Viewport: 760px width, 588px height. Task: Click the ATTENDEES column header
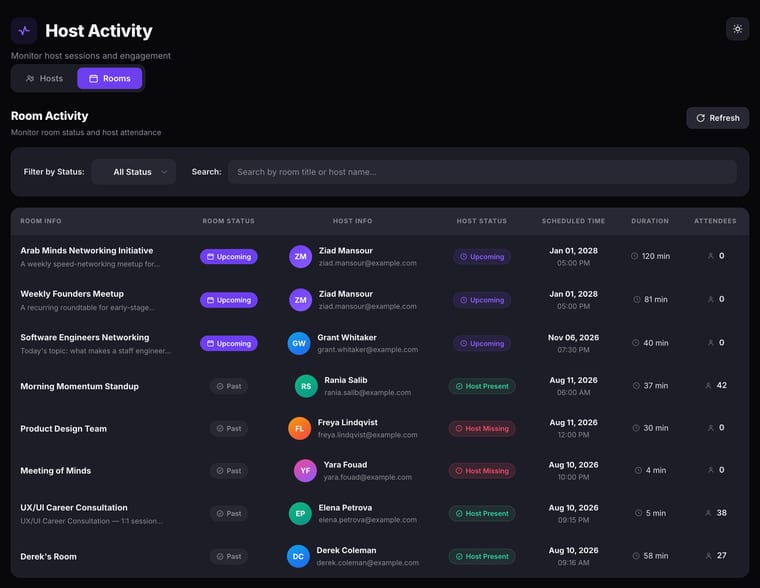(715, 221)
